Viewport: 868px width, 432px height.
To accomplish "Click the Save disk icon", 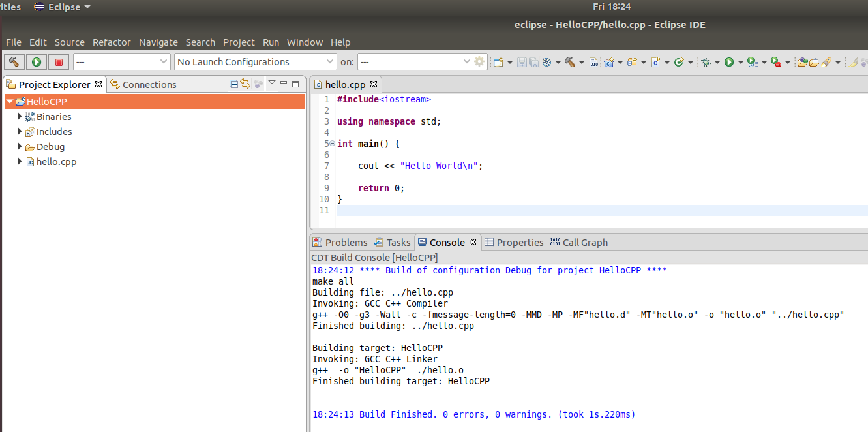I will click(522, 62).
